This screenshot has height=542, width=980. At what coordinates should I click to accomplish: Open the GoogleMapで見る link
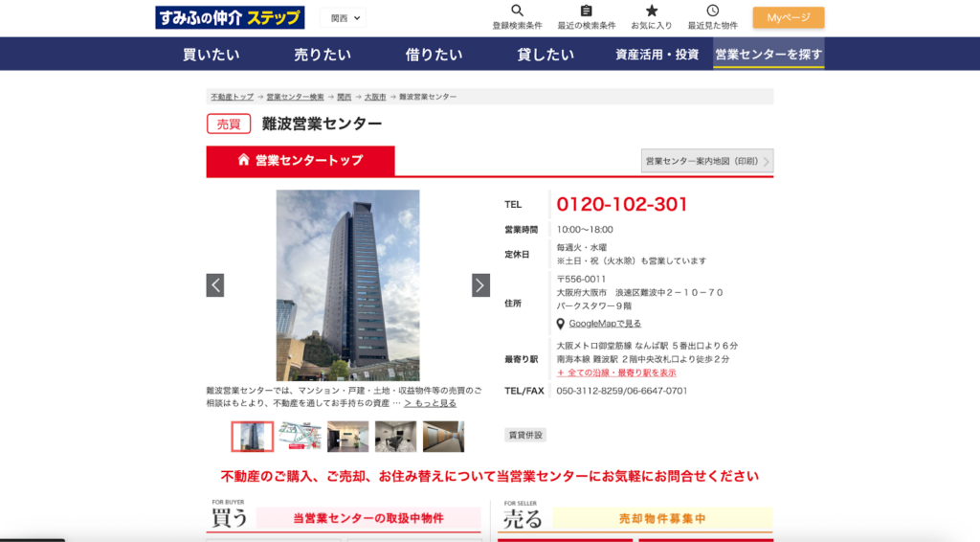(605, 324)
